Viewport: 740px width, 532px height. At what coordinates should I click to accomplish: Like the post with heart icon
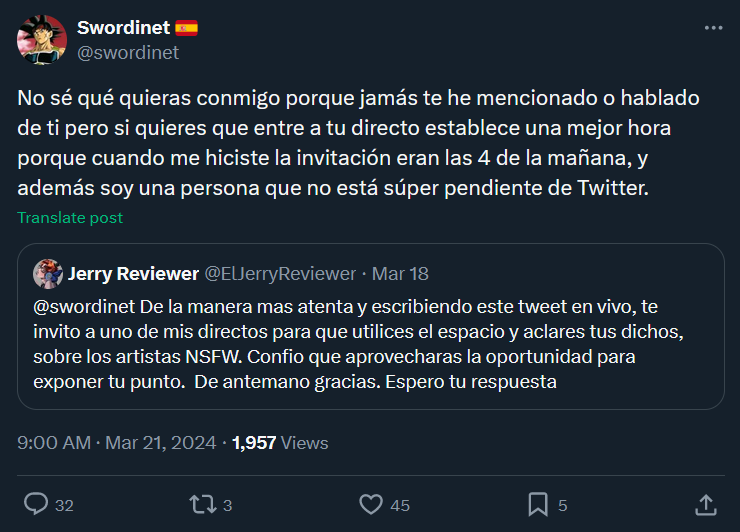click(x=371, y=504)
